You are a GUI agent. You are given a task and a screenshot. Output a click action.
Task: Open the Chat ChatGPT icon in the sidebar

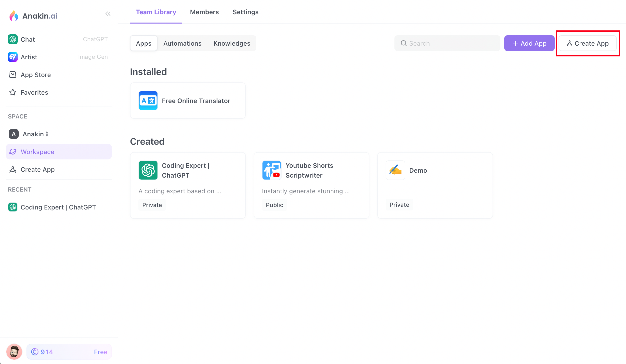pyautogui.click(x=13, y=39)
